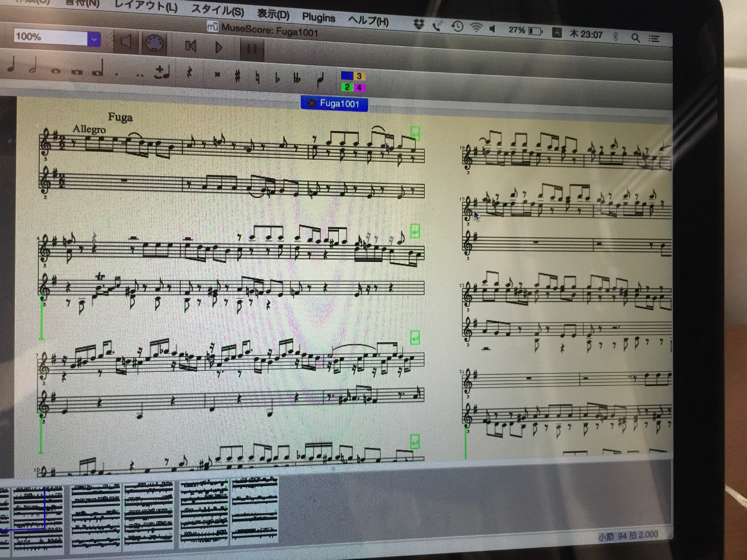Apply natural accidental
Screen dimensions: 747x560
click(258, 77)
